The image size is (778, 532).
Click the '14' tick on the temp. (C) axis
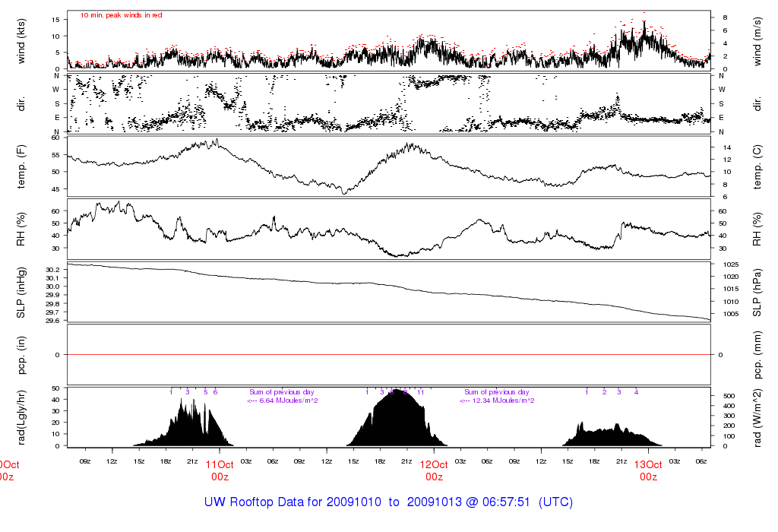(x=727, y=147)
